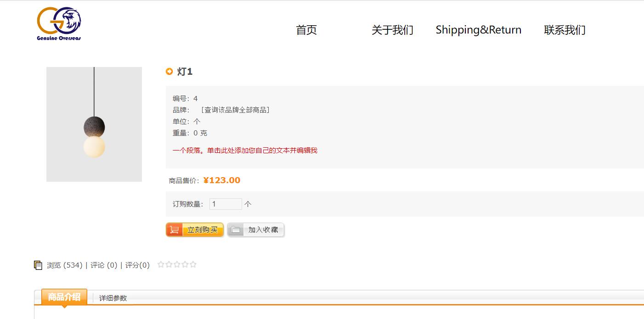Click the 评分(0) rating link

(x=137, y=265)
